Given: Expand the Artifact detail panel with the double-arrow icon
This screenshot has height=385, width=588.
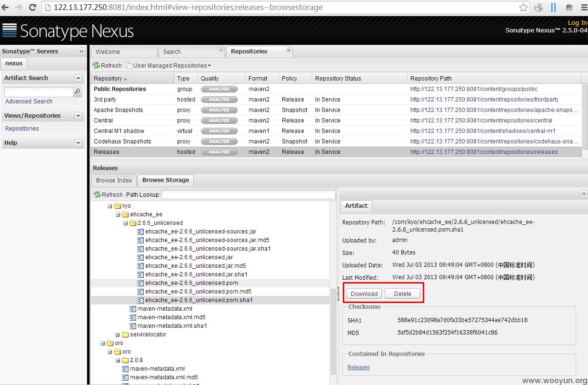Looking at the screenshot, I should [584, 193].
